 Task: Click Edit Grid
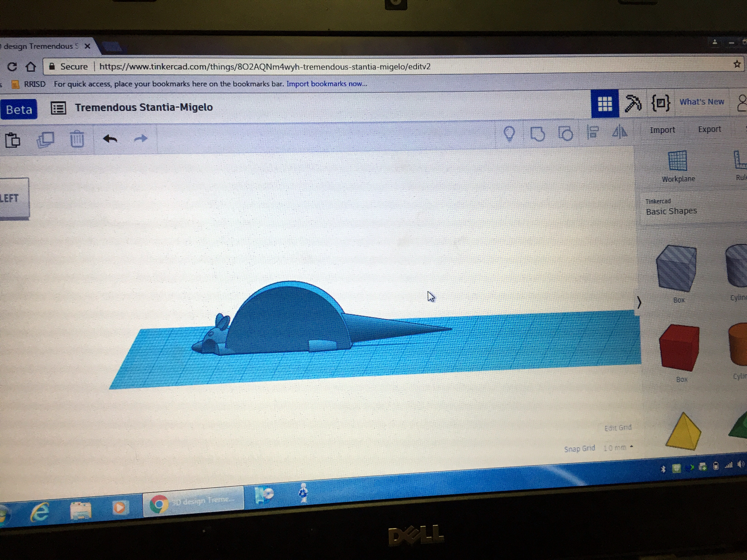618,428
